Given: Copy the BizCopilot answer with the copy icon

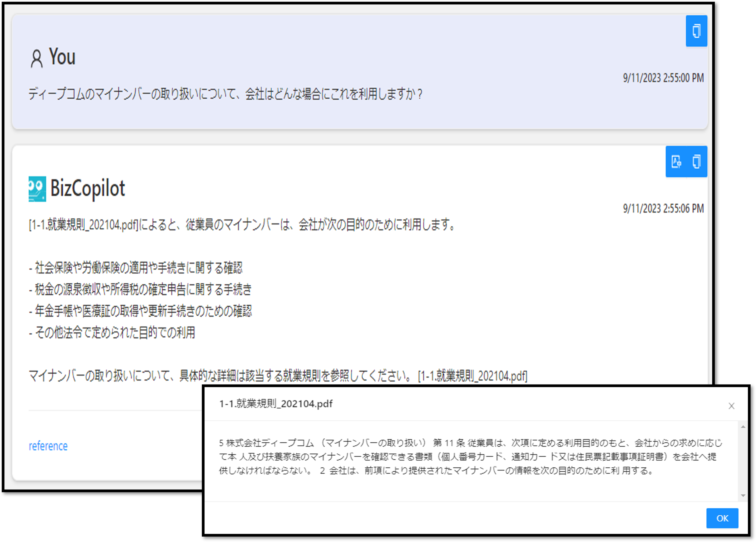Looking at the screenshot, I should 696,162.
